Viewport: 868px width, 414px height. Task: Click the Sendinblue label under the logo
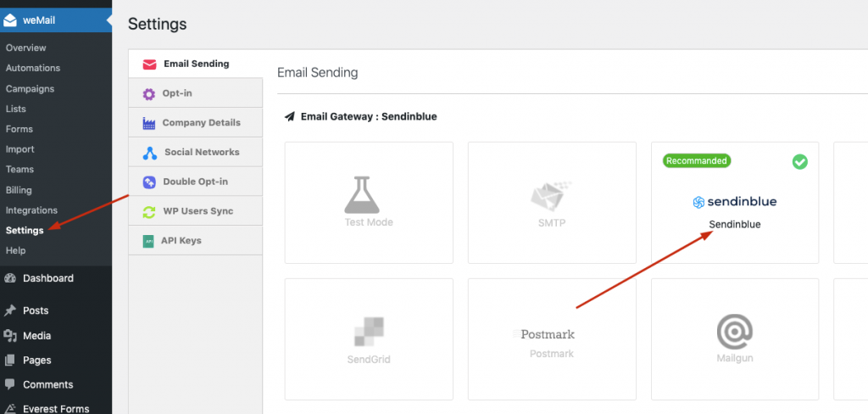point(735,225)
